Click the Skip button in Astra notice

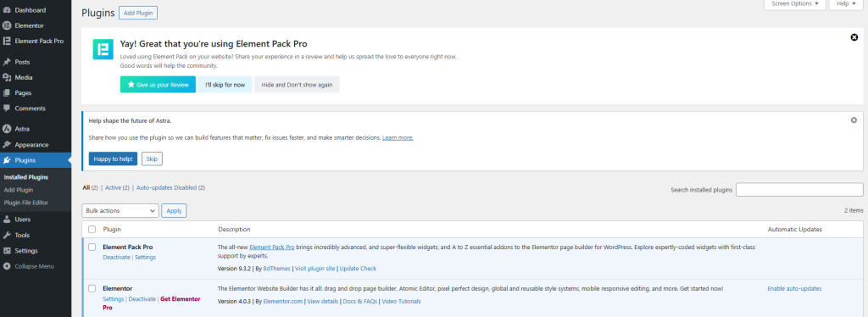[152, 158]
